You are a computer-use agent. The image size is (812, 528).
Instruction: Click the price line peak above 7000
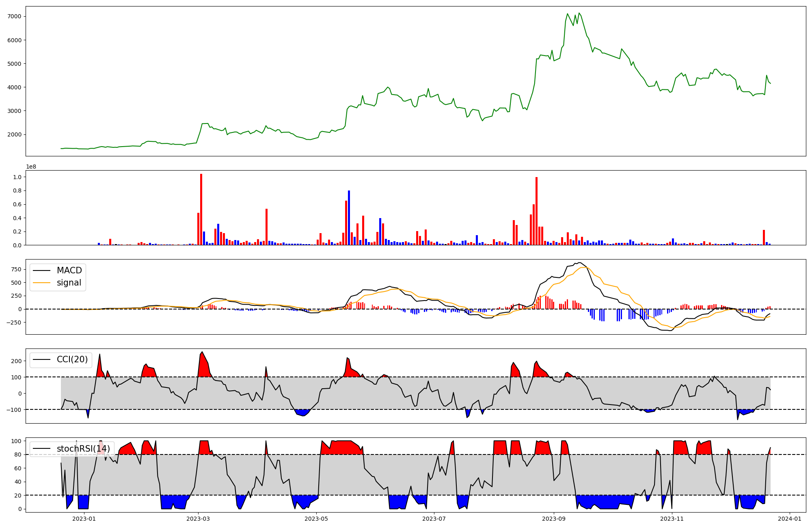(x=579, y=13)
